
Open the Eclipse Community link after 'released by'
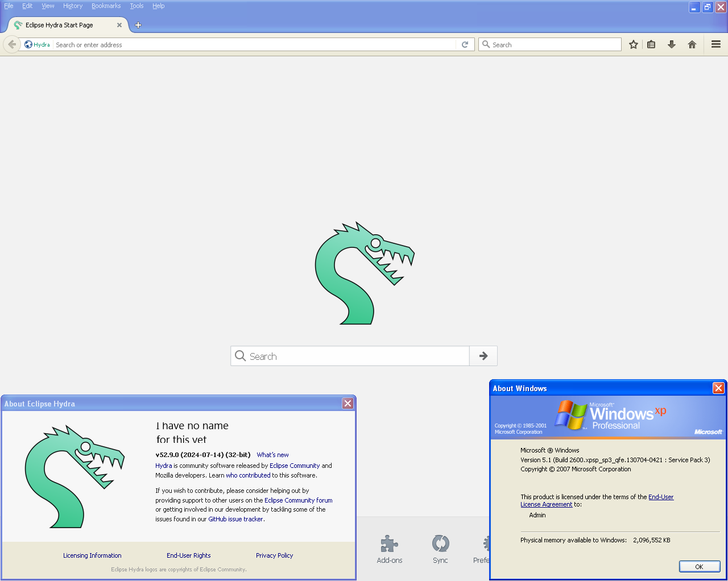click(295, 466)
